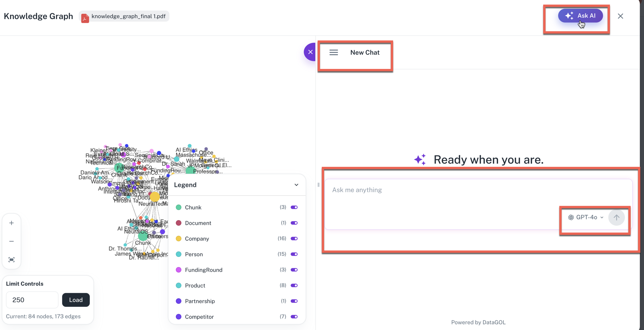Viewport: 644px width, 330px height.
Task: Click the knowledge_graph_final 1.pdf file tab
Action: coord(128,16)
